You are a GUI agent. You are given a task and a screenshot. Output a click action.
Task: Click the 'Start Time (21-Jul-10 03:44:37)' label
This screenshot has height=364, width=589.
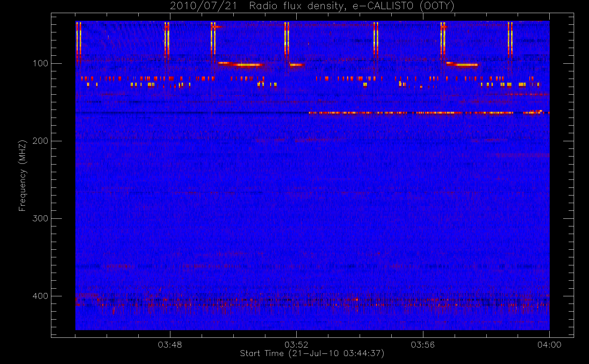312,353
